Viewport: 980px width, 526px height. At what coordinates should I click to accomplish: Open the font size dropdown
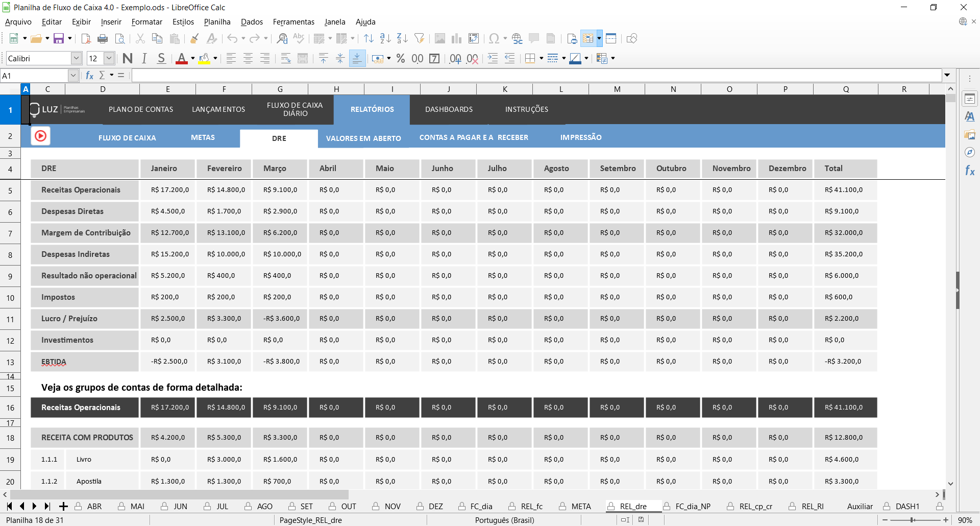(x=109, y=59)
